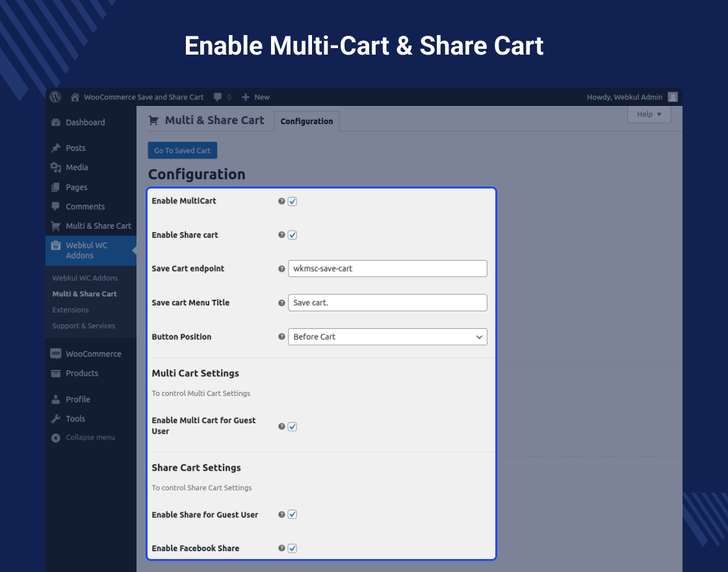Click the Go To Saved Cart button
This screenshot has height=572, width=728.
click(183, 150)
